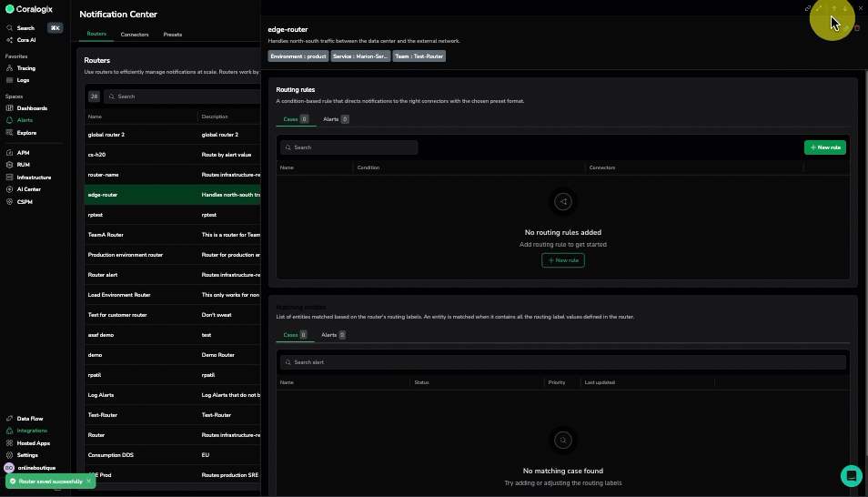Click the routing rules Search field
The height and width of the screenshot is (497, 868).
(x=349, y=147)
